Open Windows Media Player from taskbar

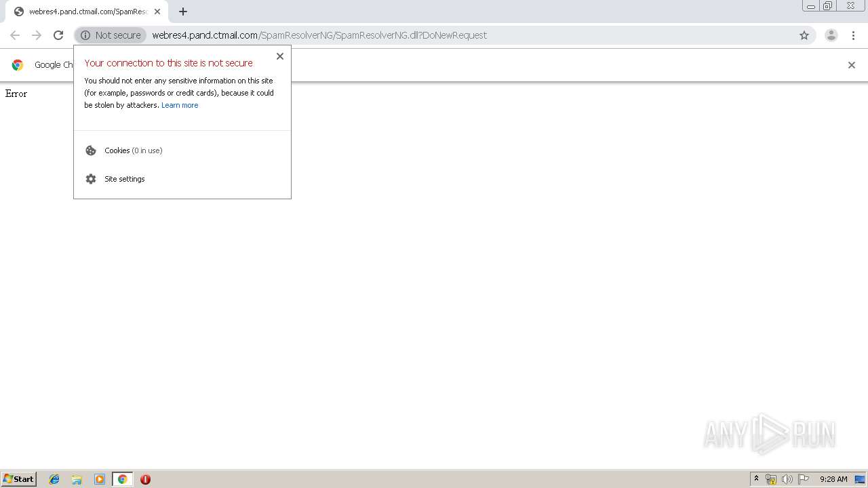click(100, 479)
